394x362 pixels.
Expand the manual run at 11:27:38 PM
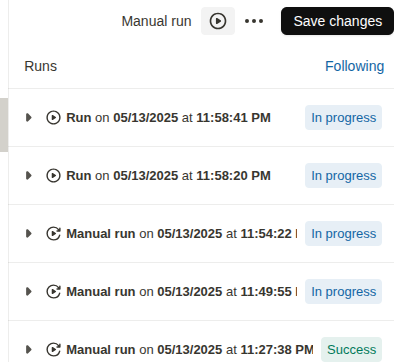29,350
